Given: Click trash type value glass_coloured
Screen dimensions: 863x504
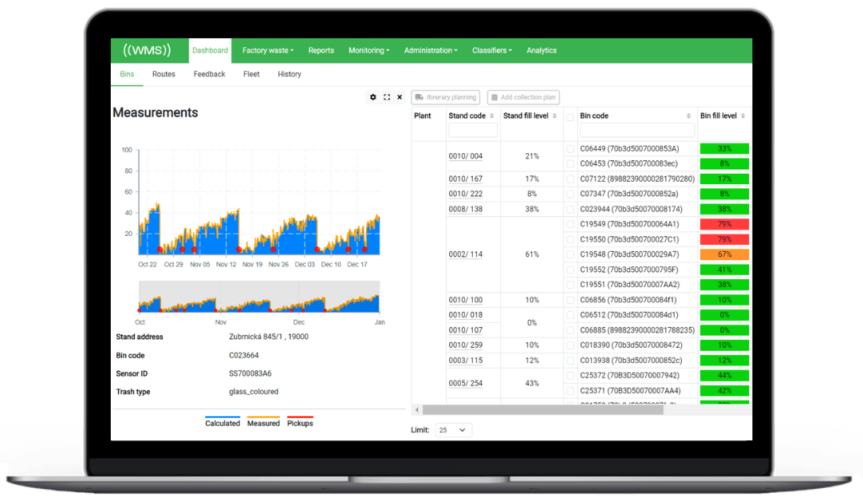Looking at the screenshot, I should 254,392.
